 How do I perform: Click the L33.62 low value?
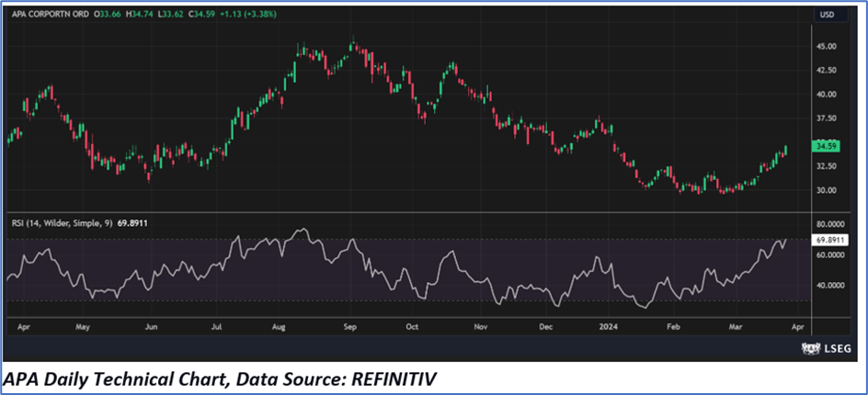[169, 13]
